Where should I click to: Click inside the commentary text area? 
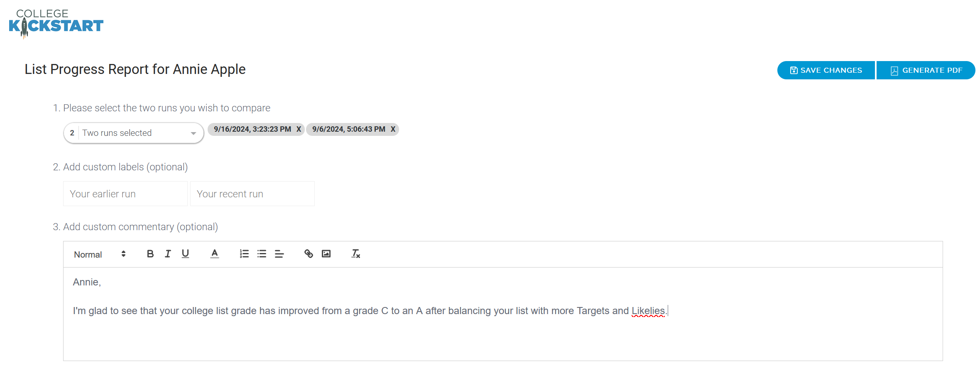point(503,314)
